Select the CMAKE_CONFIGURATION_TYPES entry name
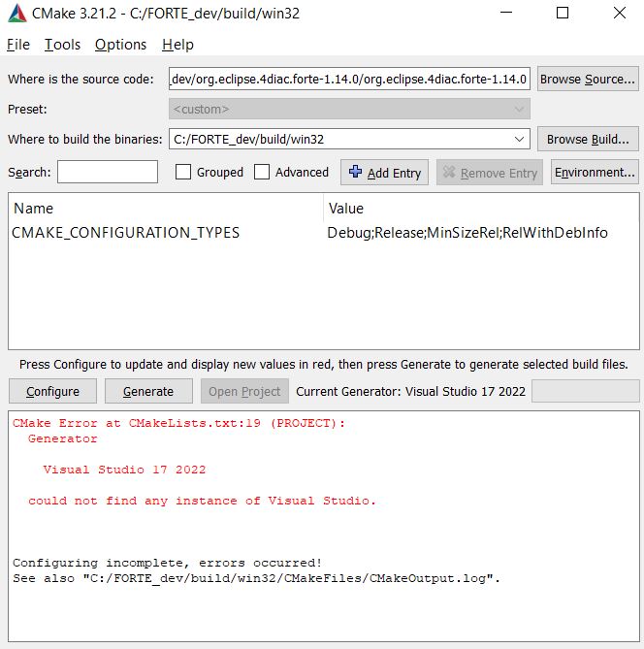Image resolution: width=644 pixels, height=649 pixels. coord(125,233)
